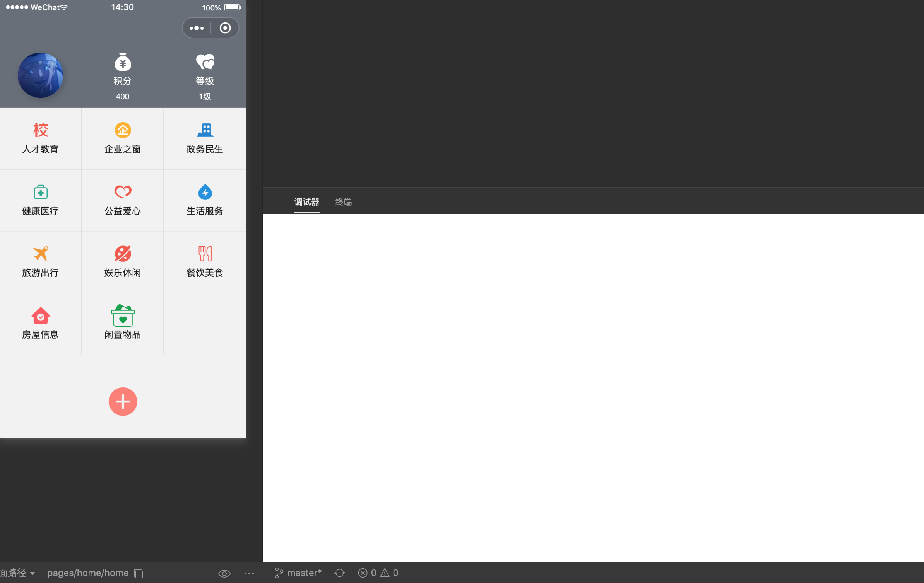Switch to the 终端 tab
The image size is (924, 583).
[343, 202]
